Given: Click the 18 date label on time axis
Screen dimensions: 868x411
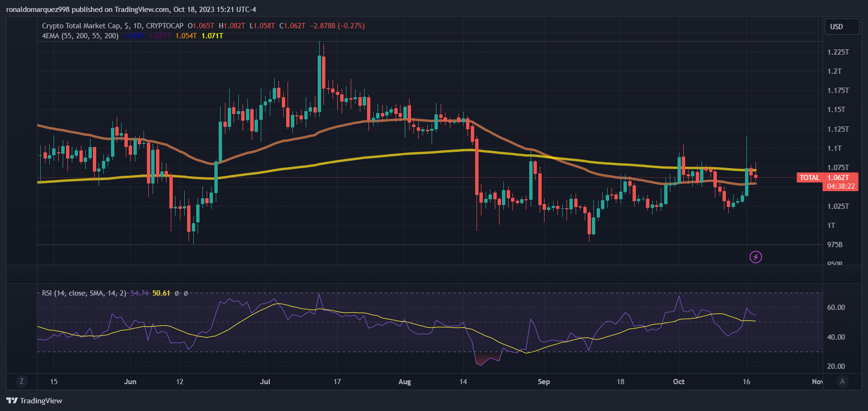Looking at the screenshot, I should point(621,382).
